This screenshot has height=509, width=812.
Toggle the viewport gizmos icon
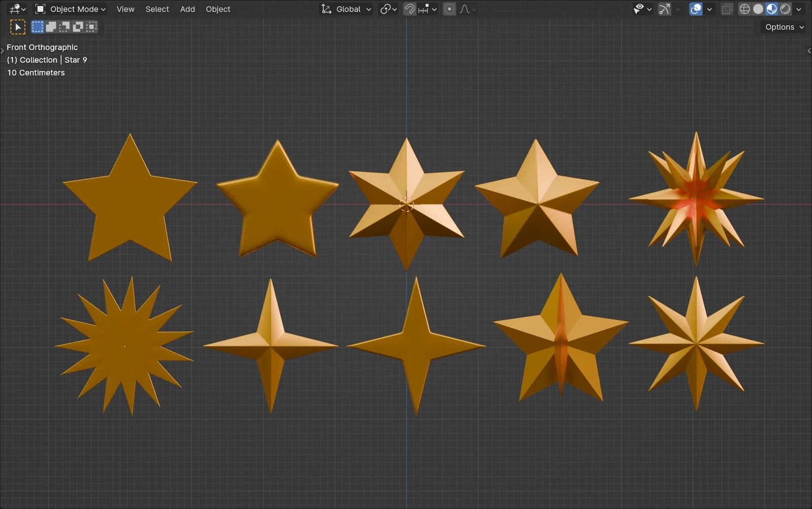[x=664, y=9]
